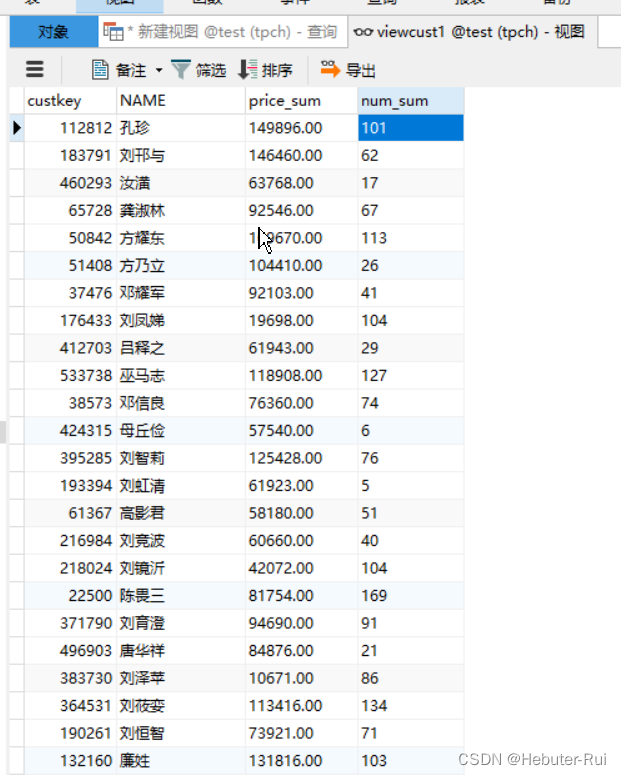Select custkey cell 216984
The image size is (621, 775).
(70, 541)
